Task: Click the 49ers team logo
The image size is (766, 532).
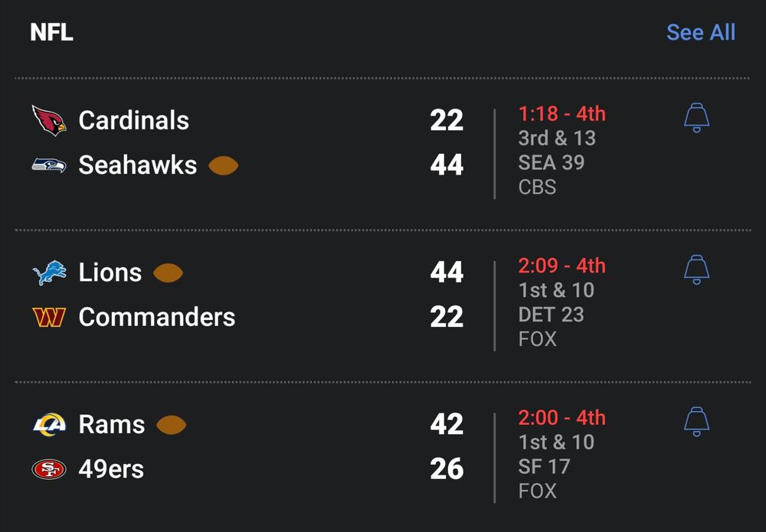Action: coord(47,469)
